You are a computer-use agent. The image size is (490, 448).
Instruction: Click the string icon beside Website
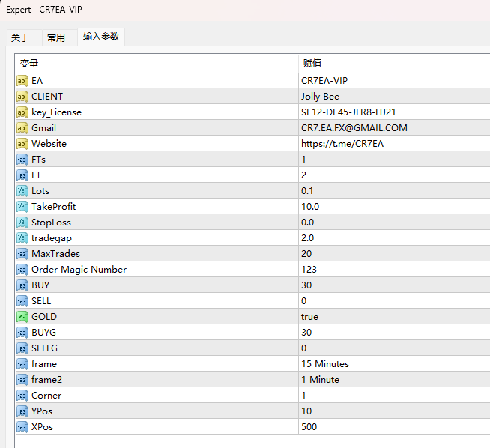click(22, 144)
